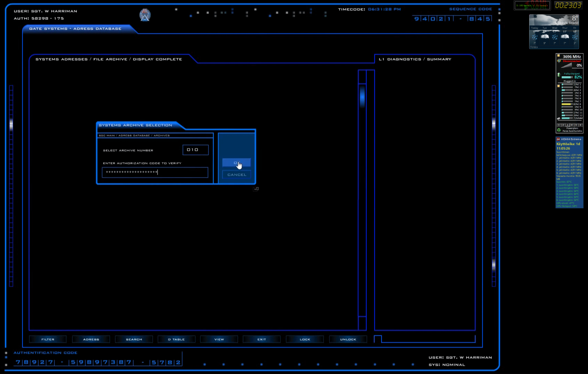Click the antenna icon showing Disconnected status
This screenshot has height=374, width=588.
point(559,61)
